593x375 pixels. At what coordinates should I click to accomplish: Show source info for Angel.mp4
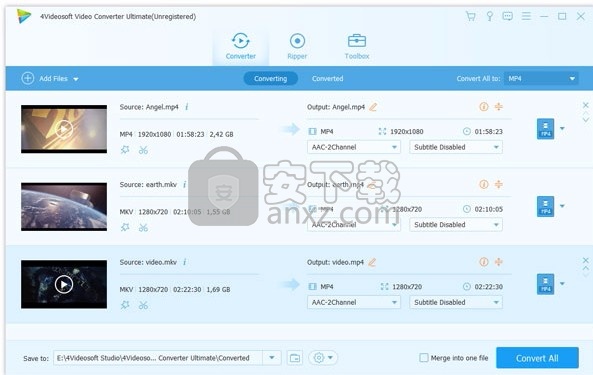tap(186, 107)
